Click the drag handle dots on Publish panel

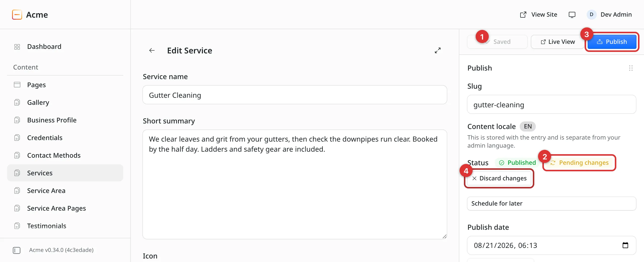click(x=631, y=68)
